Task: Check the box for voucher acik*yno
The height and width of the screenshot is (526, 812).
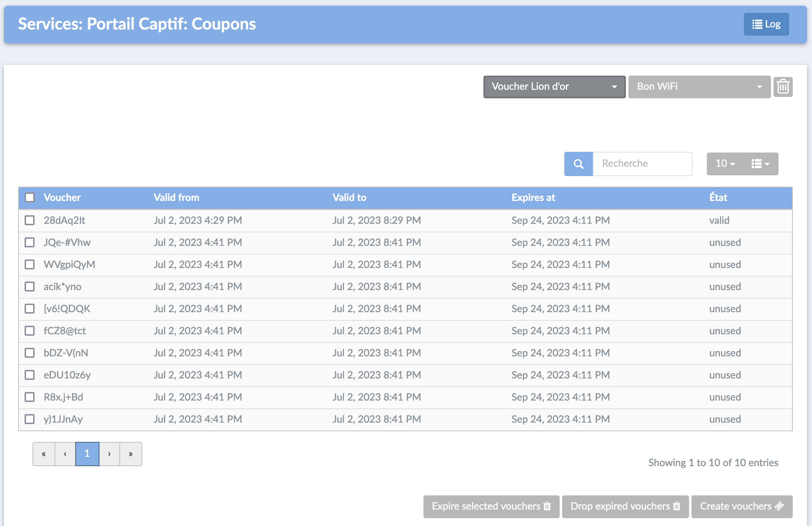Action: click(30, 287)
